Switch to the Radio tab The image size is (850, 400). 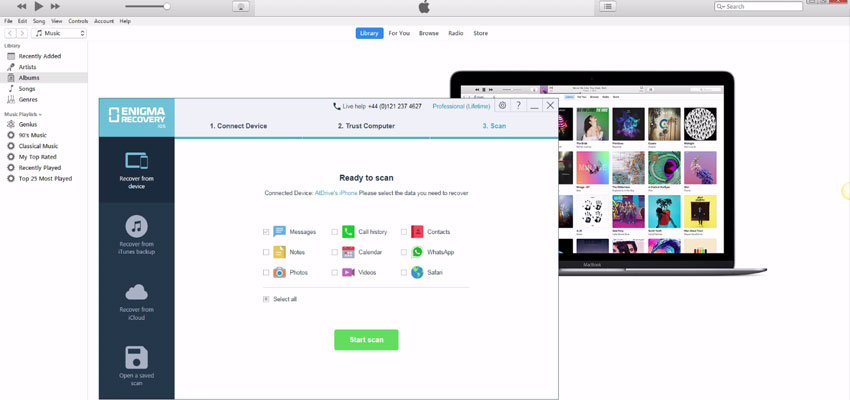456,33
